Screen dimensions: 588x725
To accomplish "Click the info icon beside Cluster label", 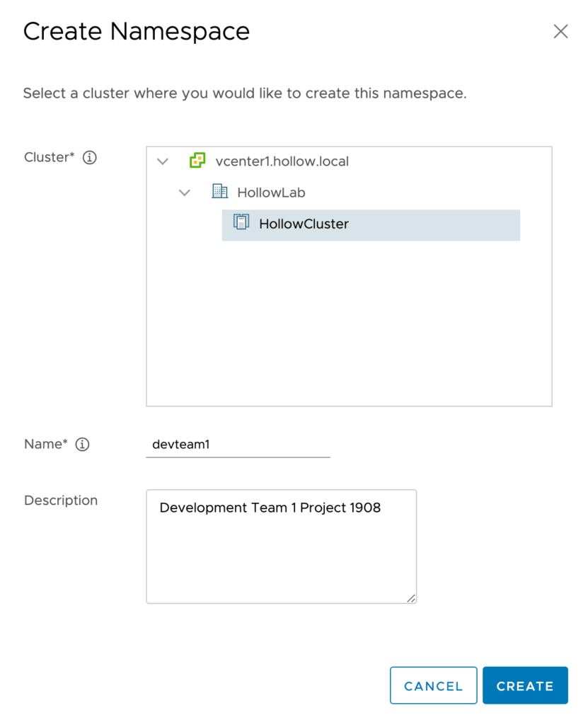I will [x=89, y=158].
